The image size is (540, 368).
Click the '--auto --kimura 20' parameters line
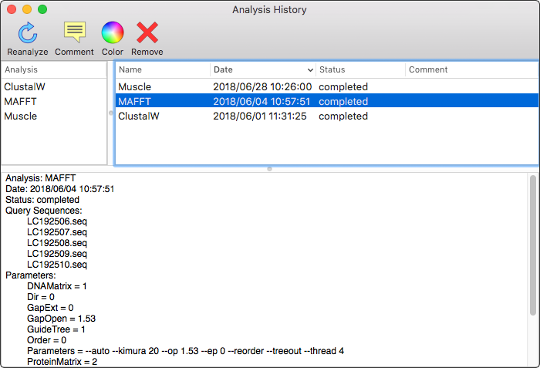tap(185, 351)
